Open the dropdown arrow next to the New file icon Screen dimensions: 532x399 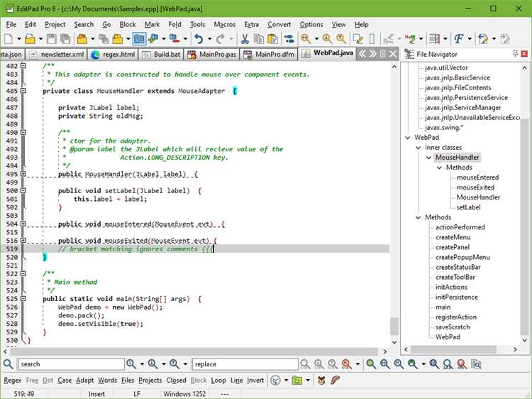tap(18, 39)
